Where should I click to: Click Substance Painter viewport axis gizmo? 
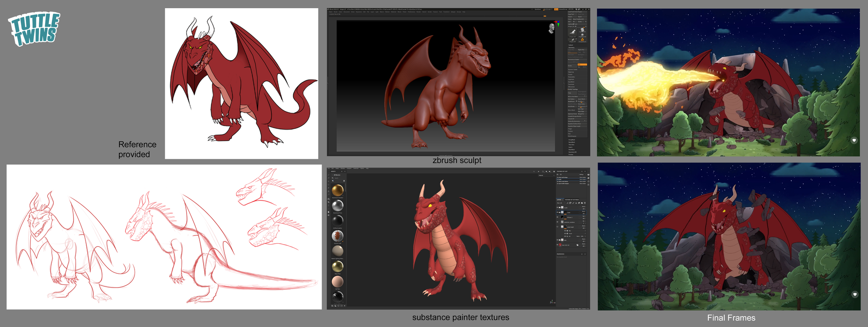[x=552, y=302]
